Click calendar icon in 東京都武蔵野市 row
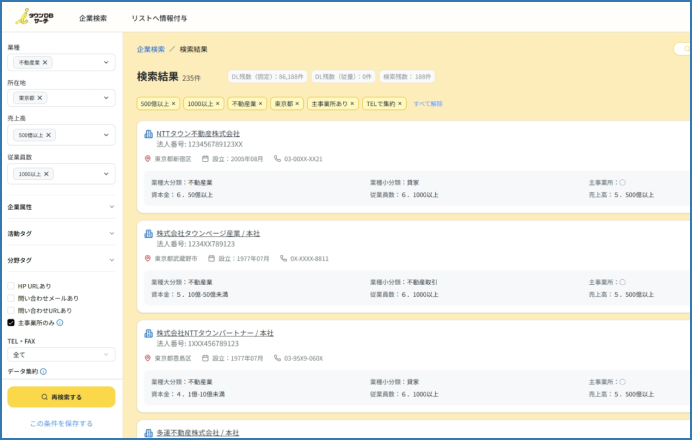692x440 pixels. tap(211, 258)
